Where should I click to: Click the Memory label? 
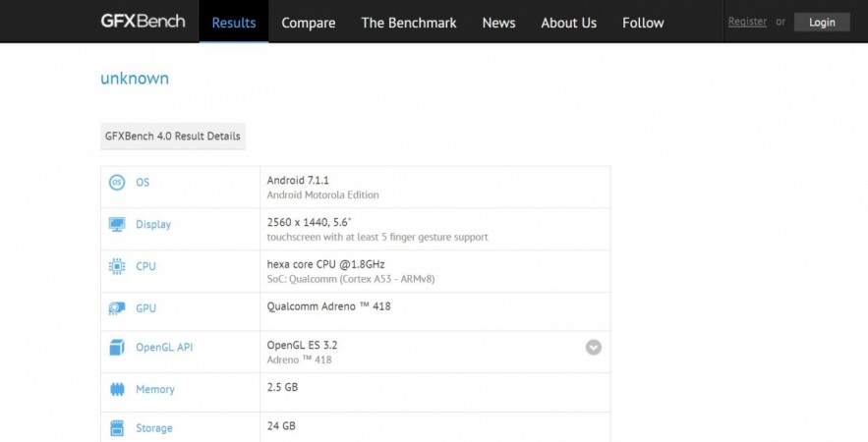click(x=155, y=389)
